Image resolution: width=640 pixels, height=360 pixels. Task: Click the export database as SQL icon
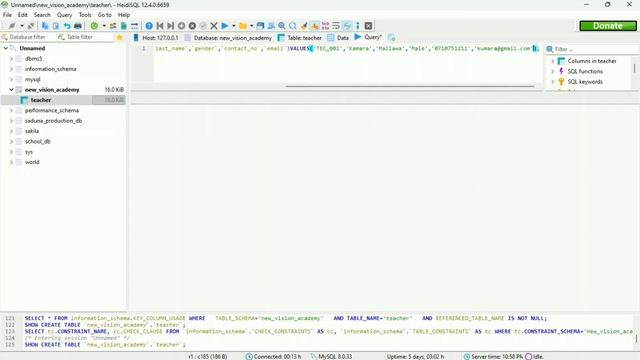click(124, 26)
